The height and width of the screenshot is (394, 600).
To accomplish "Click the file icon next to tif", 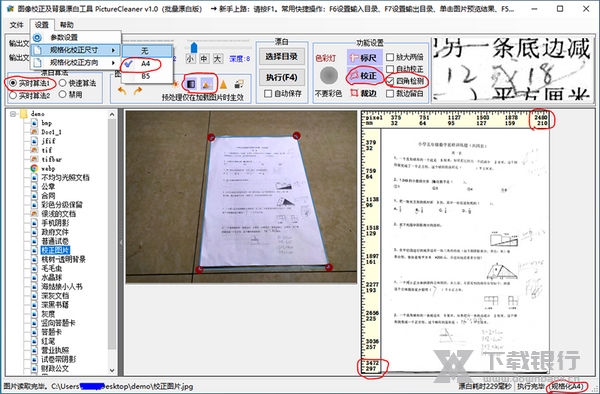I will tap(34, 150).
